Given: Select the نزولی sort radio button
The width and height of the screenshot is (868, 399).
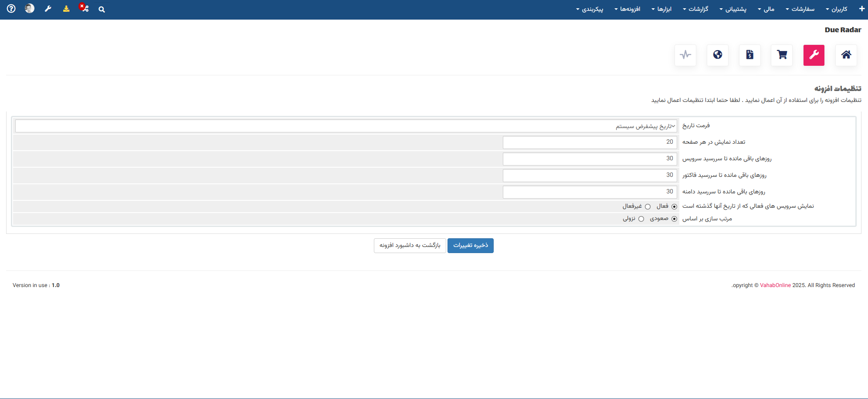Looking at the screenshot, I should pos(641,219).
